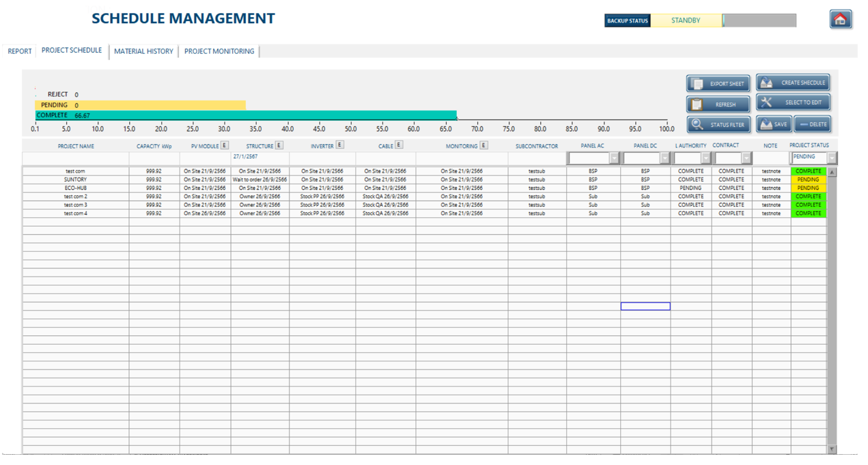Viewport: 868px width, 465px height.
Task: Select the ECO-HUB project name cell
Action: [76, 188]
